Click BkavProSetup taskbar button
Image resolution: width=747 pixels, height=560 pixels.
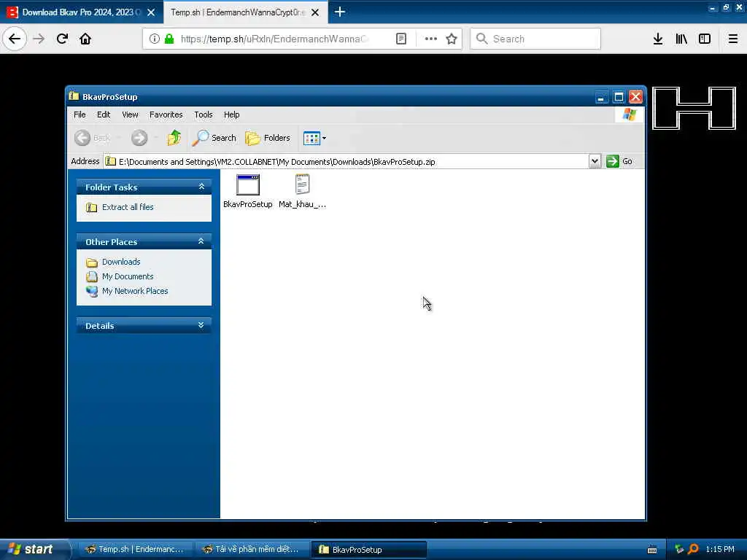tap(368, 550)
